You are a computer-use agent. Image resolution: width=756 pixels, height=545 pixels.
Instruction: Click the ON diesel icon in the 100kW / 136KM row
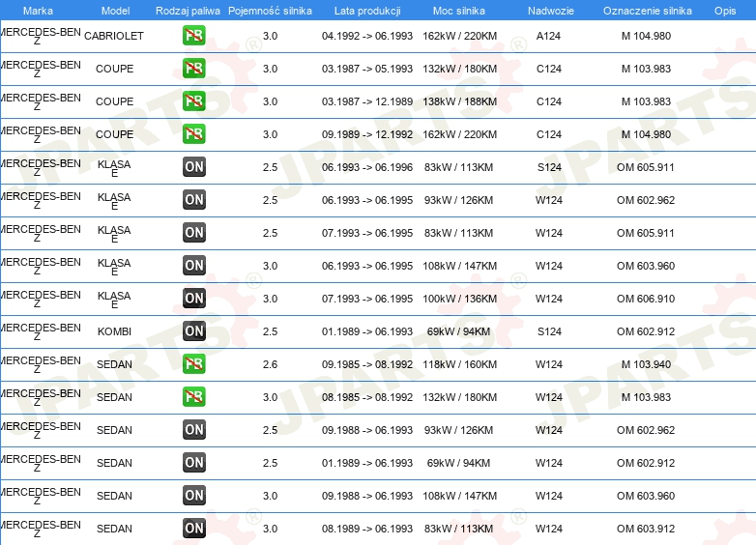193,299
